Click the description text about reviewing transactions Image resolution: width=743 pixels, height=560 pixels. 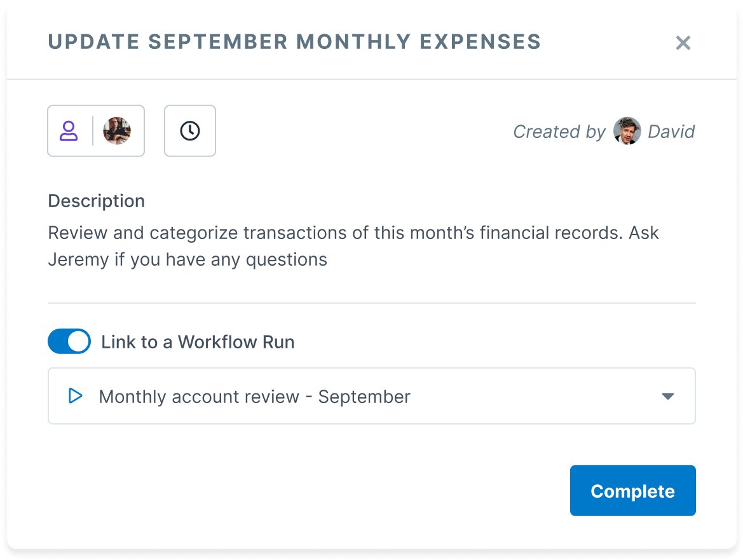click(x=353, y=246)
